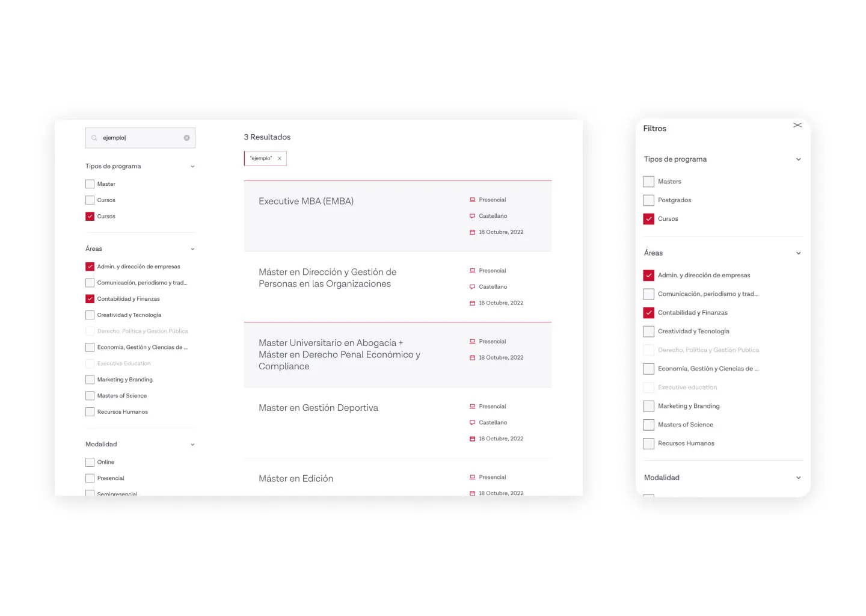Uncheck Contabilidad y Finanzas in left sidebar
866x616 pixels.
click(90, 299)
